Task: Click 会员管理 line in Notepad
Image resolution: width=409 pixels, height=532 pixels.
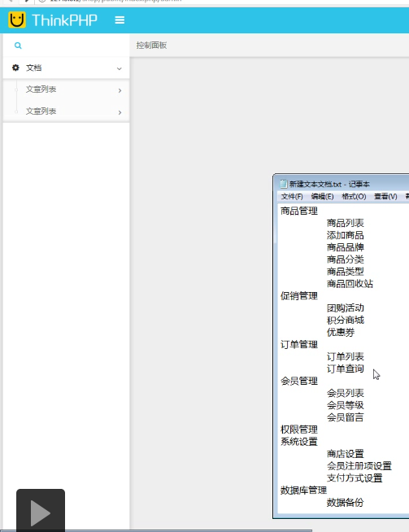Action: click(x=299, y=381)
